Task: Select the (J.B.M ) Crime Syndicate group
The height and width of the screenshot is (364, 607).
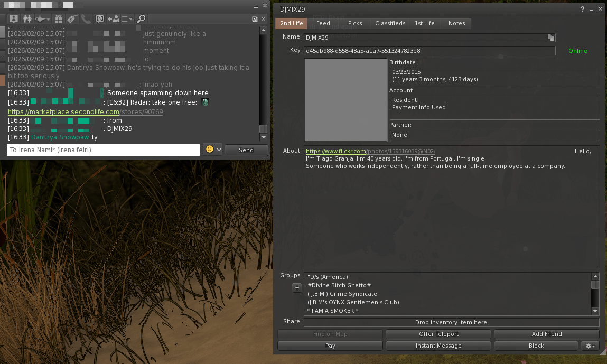Action: click(342, 294)
